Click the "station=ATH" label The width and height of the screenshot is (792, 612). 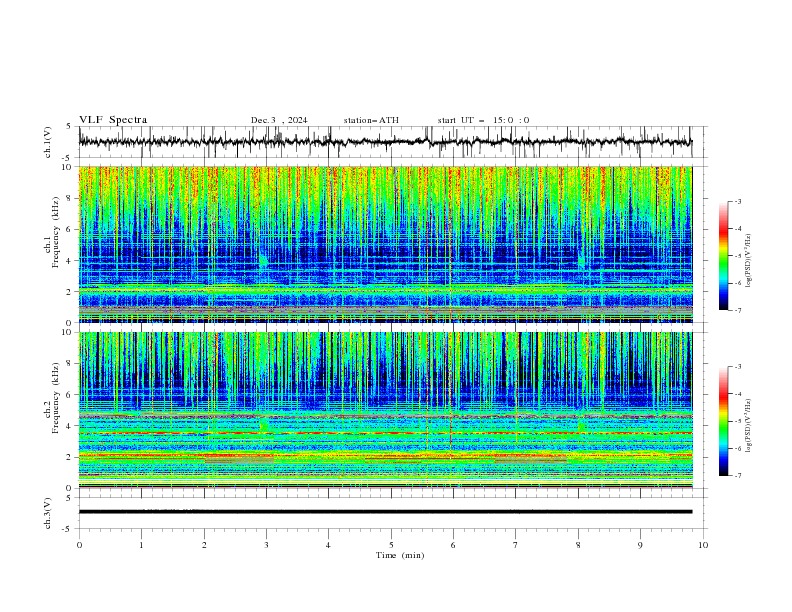(371, 120)
